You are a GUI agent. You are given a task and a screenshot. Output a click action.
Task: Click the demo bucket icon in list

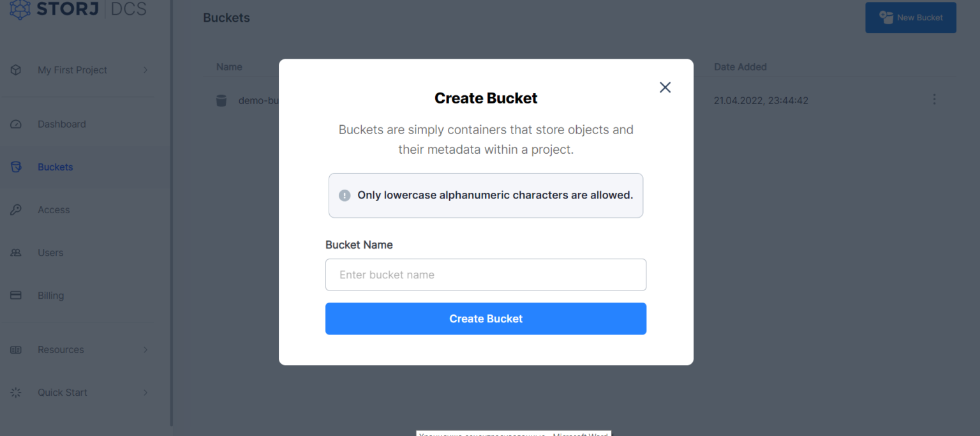[x=221, y=100]
